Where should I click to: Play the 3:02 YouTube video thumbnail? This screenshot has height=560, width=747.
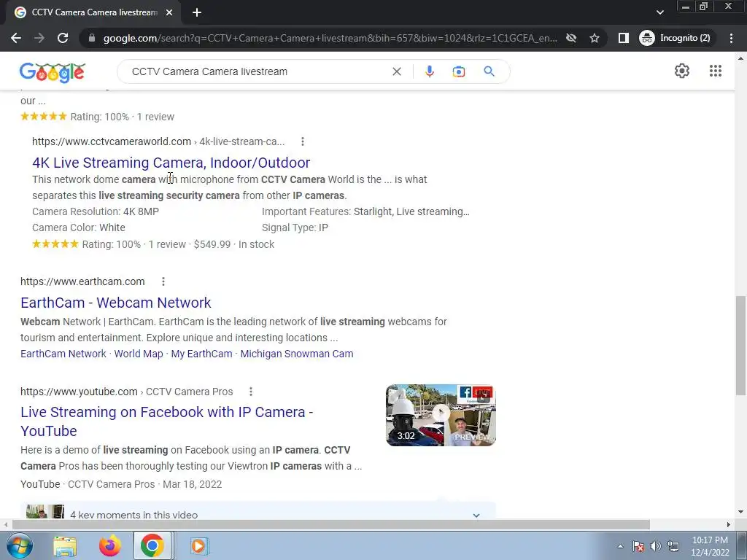pos(441,415)
